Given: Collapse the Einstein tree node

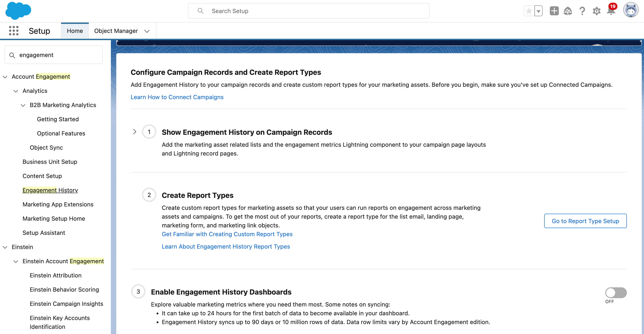Looking at the screenshot, I should point(5,247).
